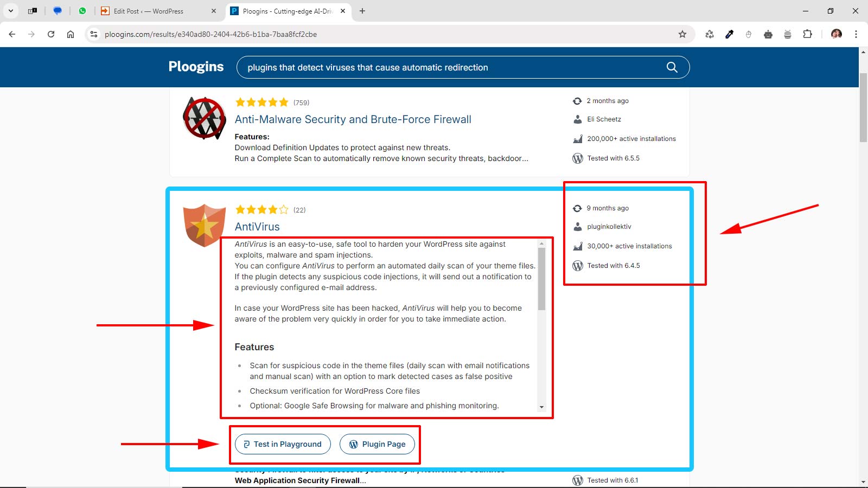This screenshot has width=868, height=488.
Task: Click the WordPress icon beside Tested with 6.5.5
Action: pos(578,158)
